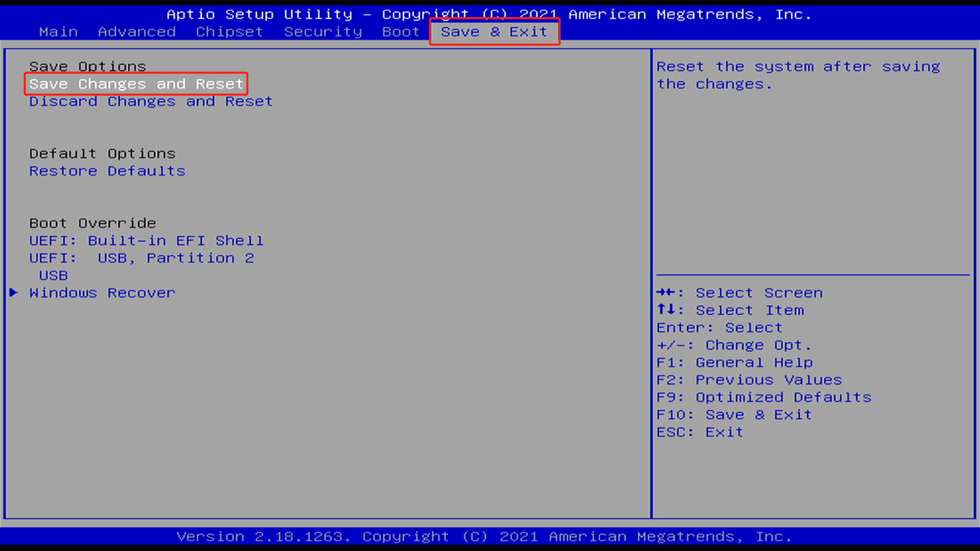The width and height of the screenshot is (980, 551).
Task: Click the 'F1: General Help' hint
Action: [x=734, y=363]
